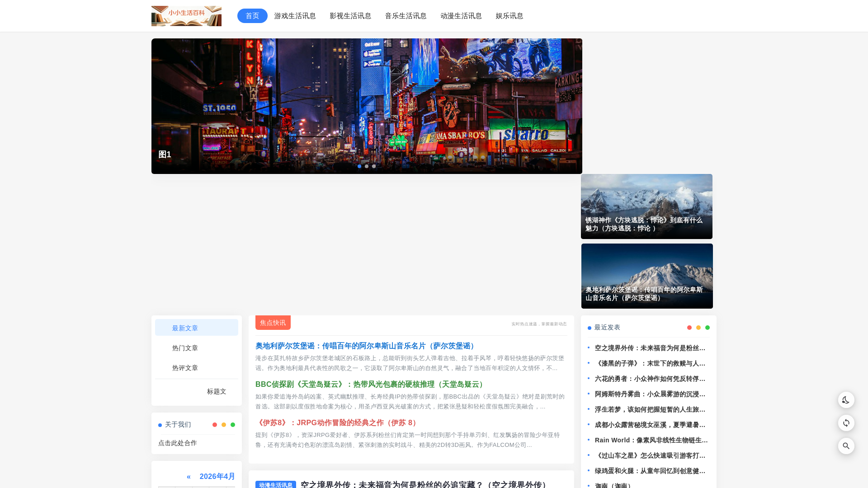Click the 点击此处合作 link
Image resolution: width=868 pixels, height=488 pixels.
coord(178,443)
